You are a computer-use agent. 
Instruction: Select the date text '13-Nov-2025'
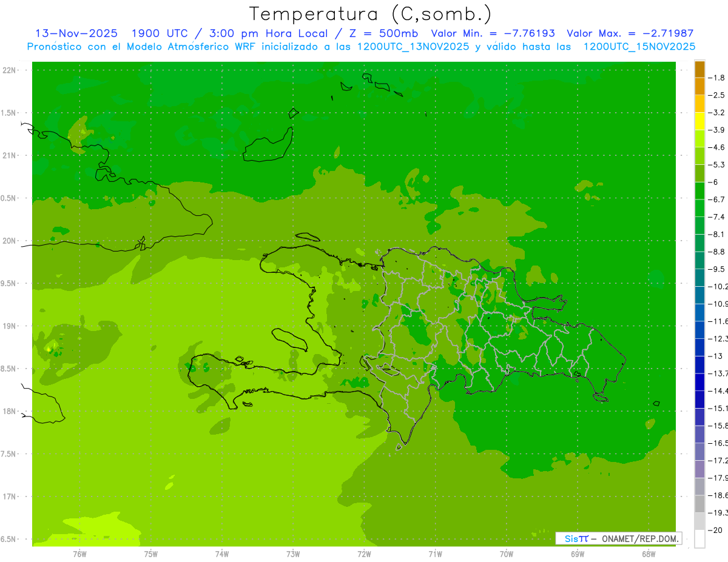[x=76, y=33]
